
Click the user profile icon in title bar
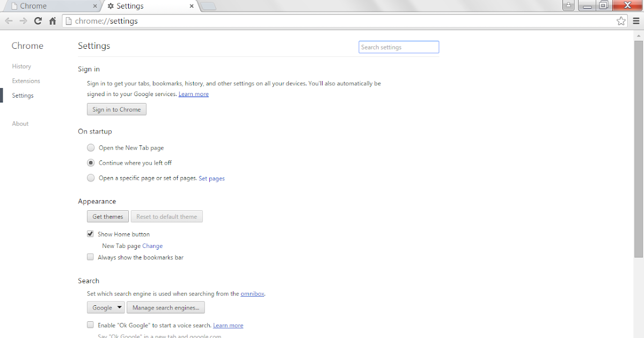pos(568,5)
